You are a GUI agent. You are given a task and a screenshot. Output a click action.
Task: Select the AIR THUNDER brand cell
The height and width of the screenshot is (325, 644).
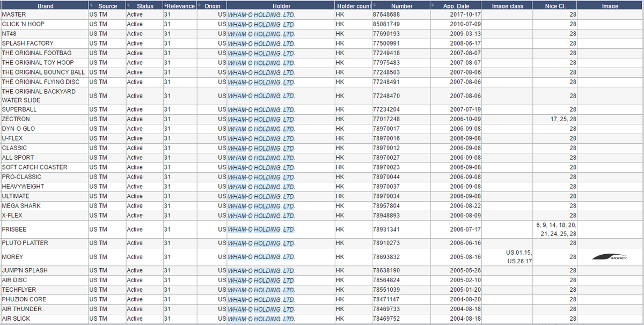pos(45,309)
